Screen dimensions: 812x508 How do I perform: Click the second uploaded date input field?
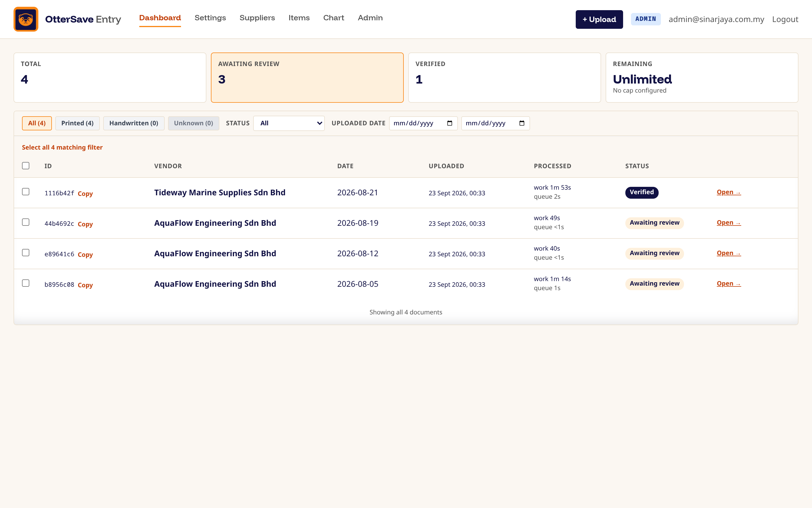pos(495,123)
